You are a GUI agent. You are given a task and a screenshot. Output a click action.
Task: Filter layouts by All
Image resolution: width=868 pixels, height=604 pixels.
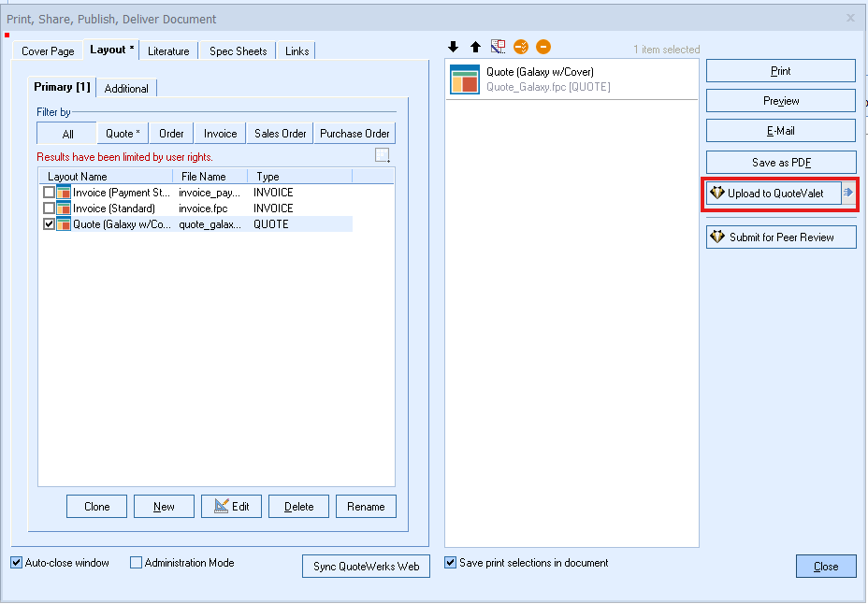(67, 134)
